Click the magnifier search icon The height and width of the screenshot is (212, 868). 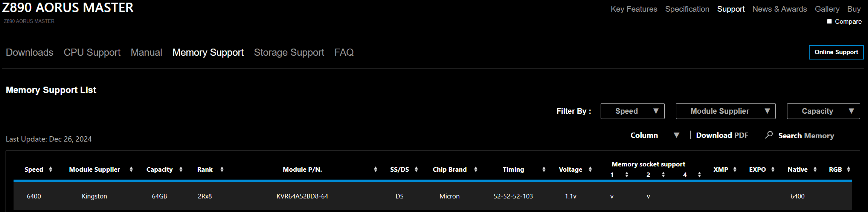tap(769, 135)
